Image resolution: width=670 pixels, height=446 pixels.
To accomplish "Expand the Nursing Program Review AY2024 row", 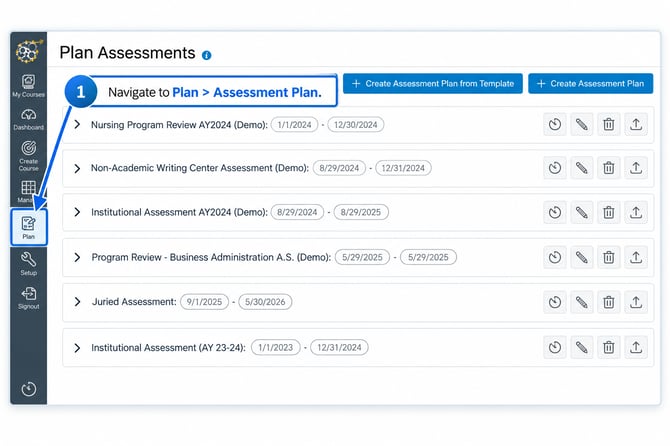I will point(77,124).
